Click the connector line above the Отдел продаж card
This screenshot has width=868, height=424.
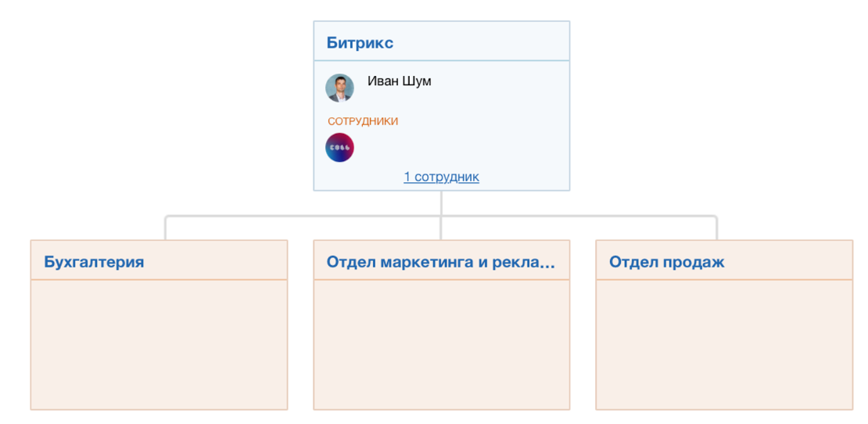coord(716,227)
